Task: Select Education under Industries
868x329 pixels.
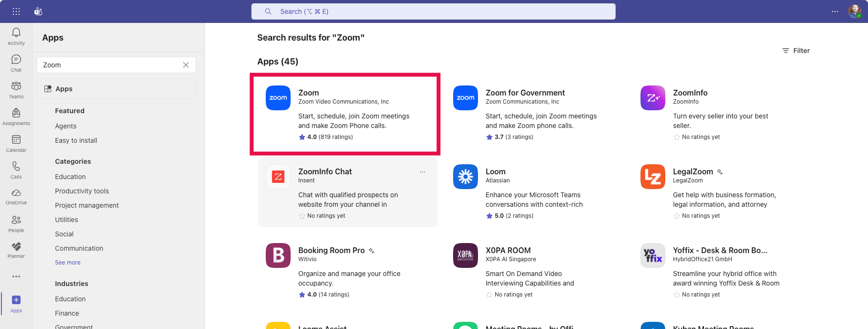Action: coord(70,299)
